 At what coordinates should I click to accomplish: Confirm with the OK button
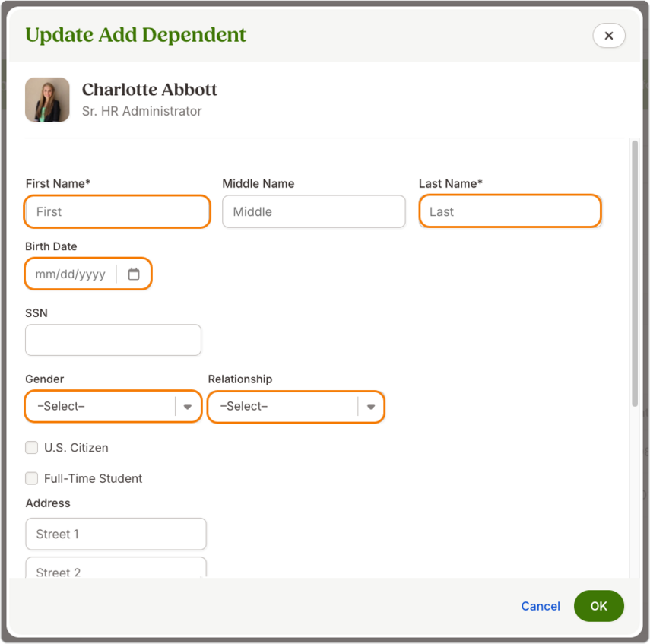tap(598, 606)
